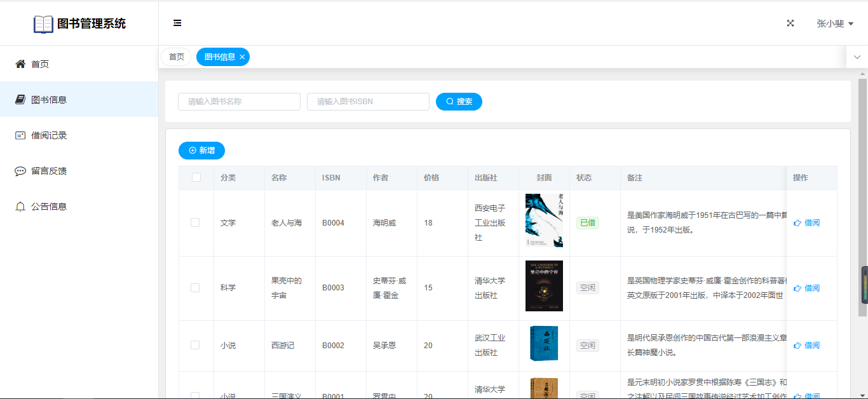This screenshot has width=868, height=399.
Task: Select 图书信息 in sidebar menu
Action: tap(49, 100)
